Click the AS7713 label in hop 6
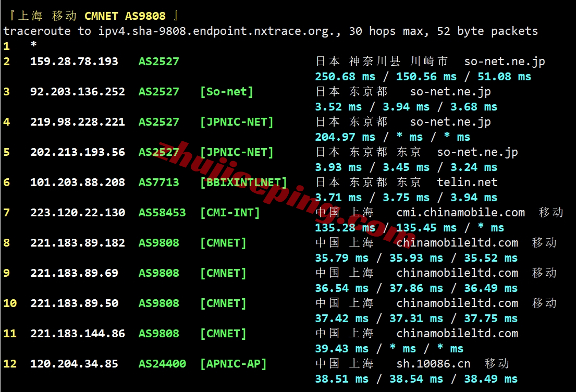Screen dimensions: 576x392 (158, 182)
